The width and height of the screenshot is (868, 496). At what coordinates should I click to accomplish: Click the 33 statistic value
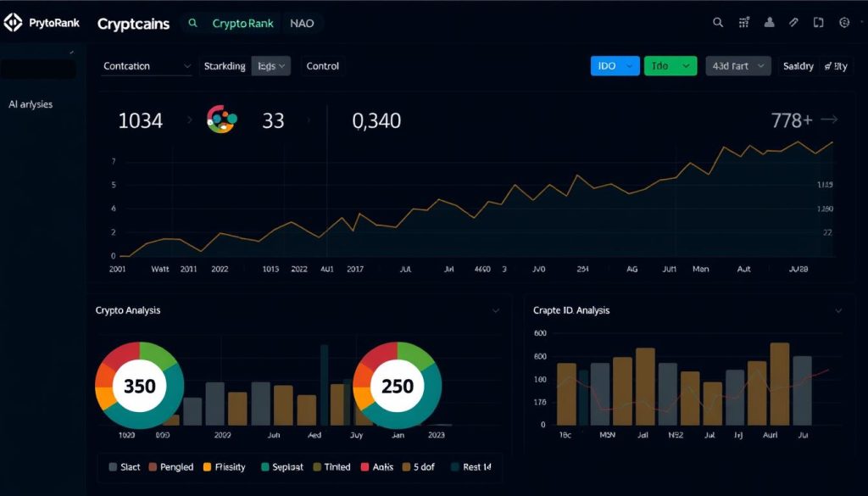pos(272,120)
